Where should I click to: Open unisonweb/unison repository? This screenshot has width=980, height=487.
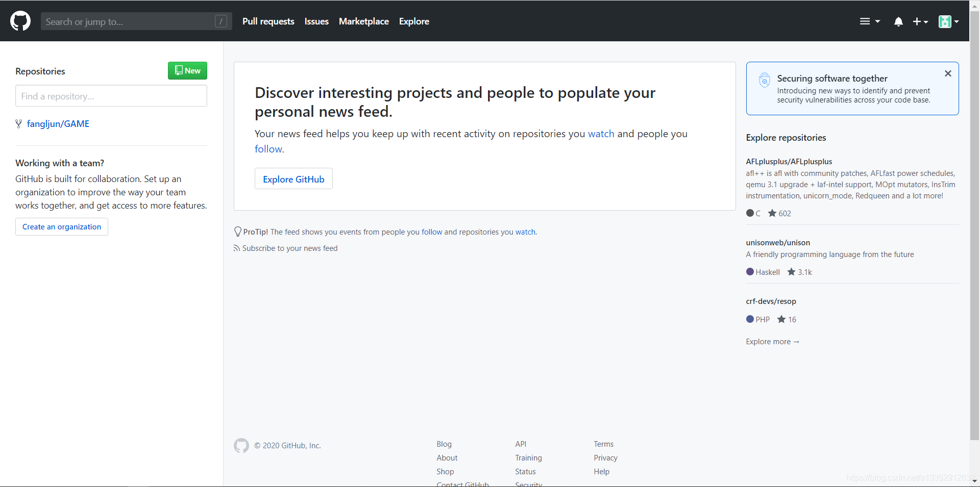[778, 243]
